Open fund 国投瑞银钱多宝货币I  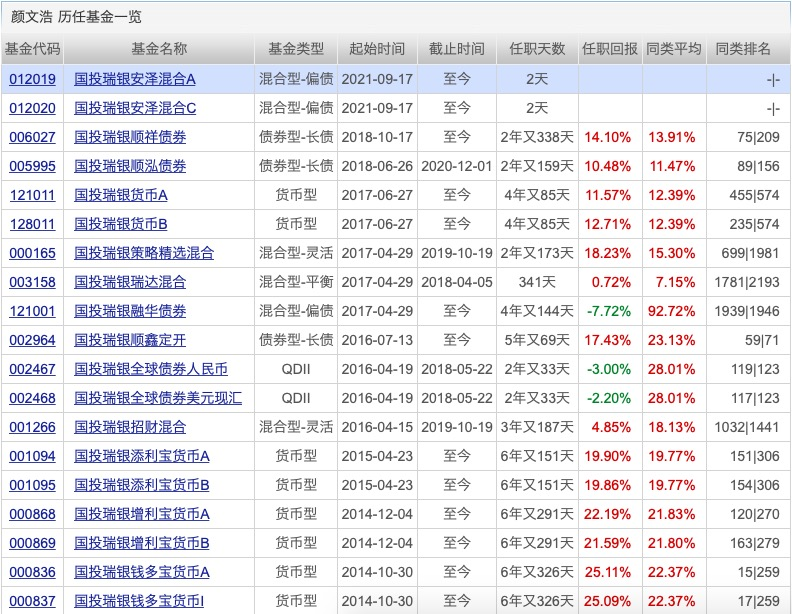(x=139, y=601)
